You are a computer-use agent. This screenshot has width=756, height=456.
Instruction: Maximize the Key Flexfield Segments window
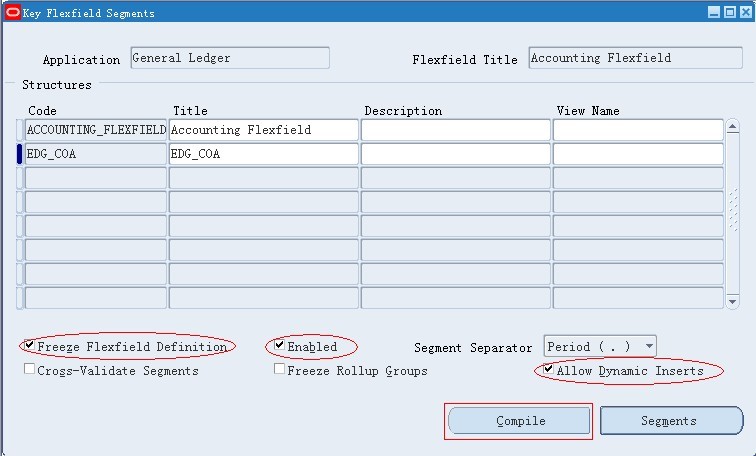[729, 13]
